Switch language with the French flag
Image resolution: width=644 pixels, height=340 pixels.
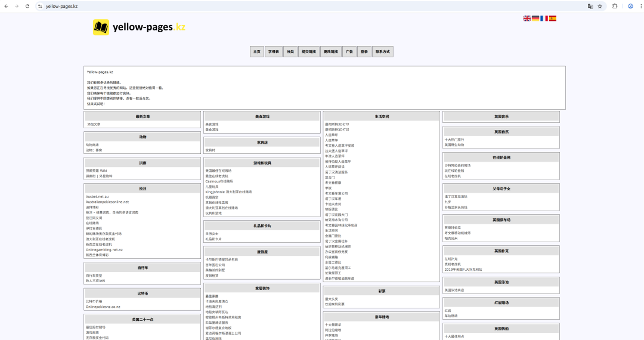point(544,18)
